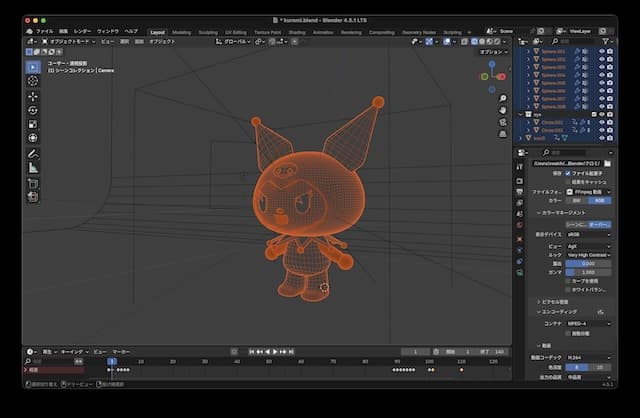This screenshot has width=640, height=418.
Task: Click the zoom magnifier viewport icon
Action: (x=503, y=98)
